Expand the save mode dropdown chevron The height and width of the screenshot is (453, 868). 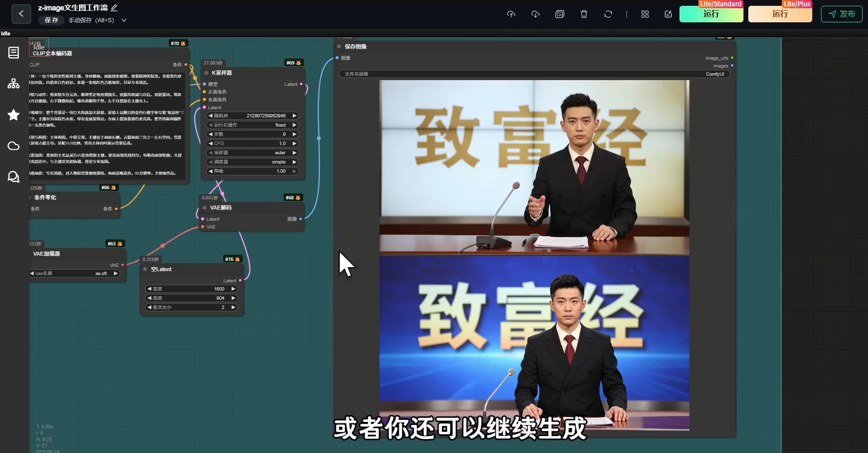pyautogui.click(x=124, y=20)
